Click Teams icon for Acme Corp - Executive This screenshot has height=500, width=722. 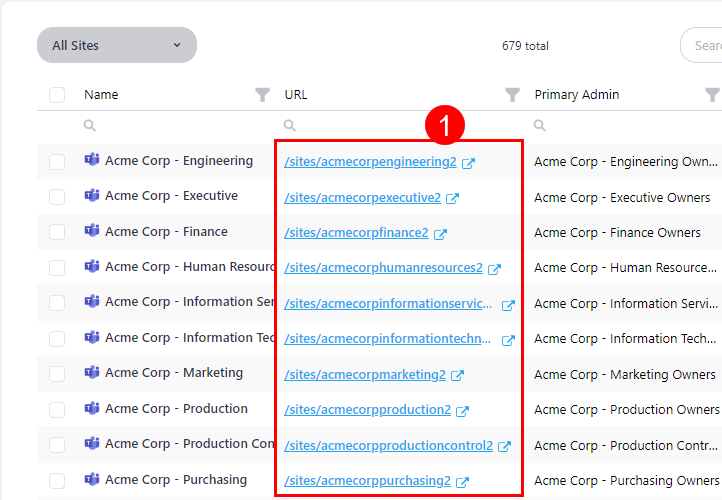point(92,196)
